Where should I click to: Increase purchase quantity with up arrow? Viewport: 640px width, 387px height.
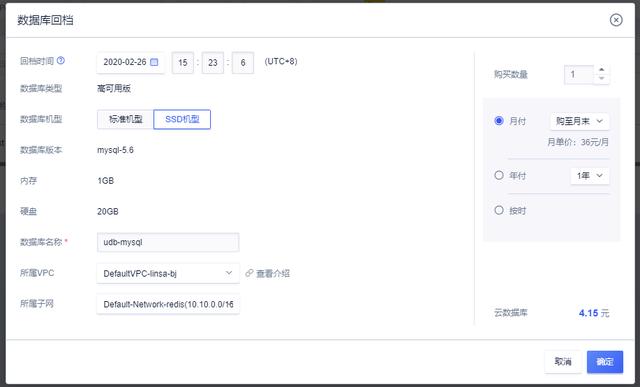(x=601, y=70)
